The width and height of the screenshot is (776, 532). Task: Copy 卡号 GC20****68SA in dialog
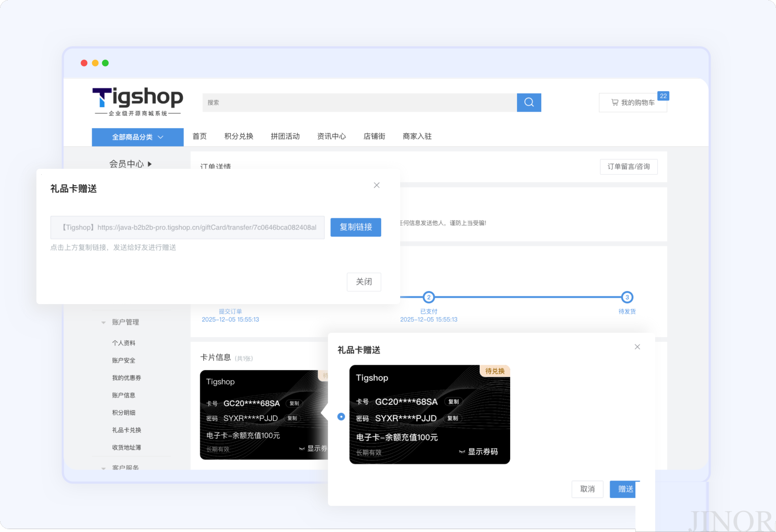[453, 402]
